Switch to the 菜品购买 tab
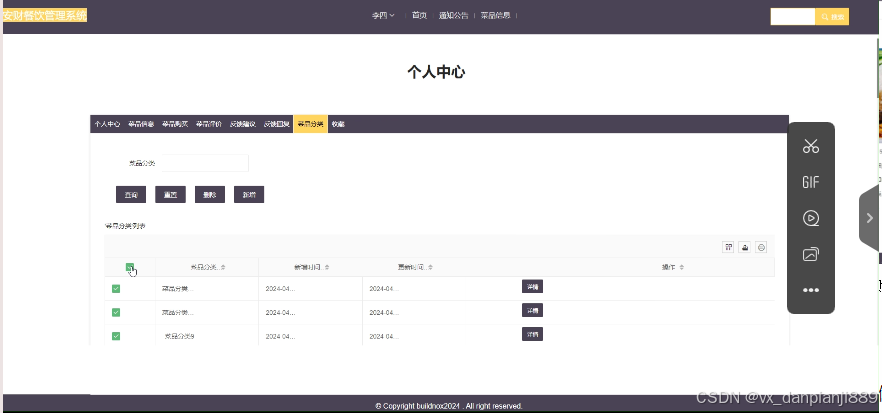Viewport: 882px width, 413px height. click(x=175, y=124)
